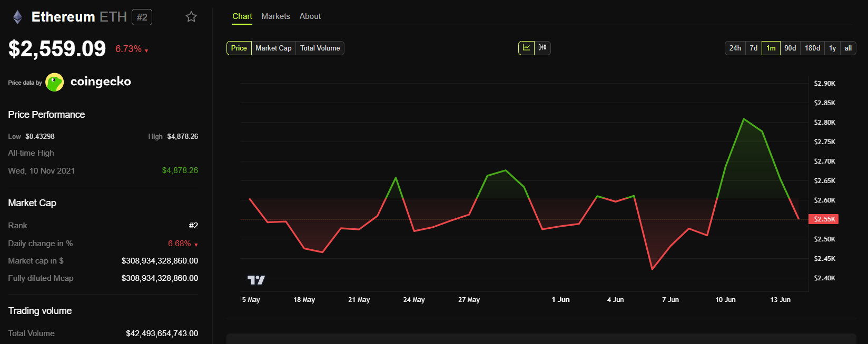Viewport: 868px width, 344px height.
Task: Set chart range to 7d
Action: coord(754,48)
